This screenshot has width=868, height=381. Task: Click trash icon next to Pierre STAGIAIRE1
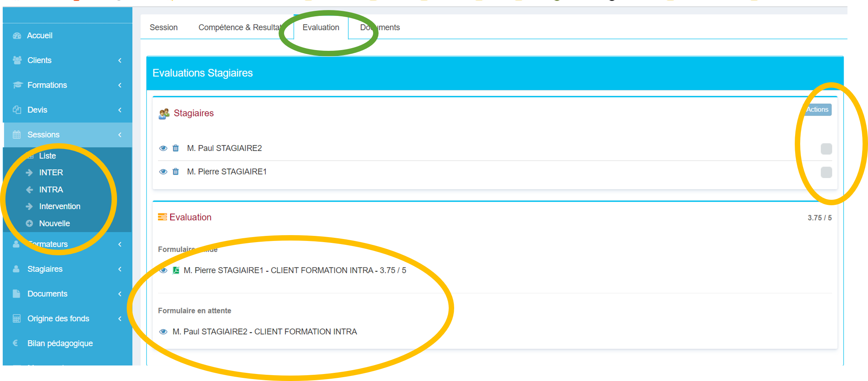(176, 171)
